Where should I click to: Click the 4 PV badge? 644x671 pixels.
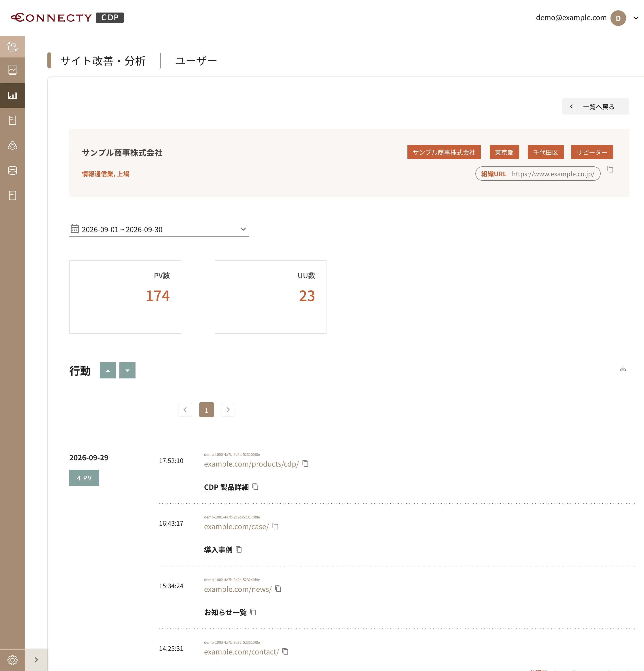tap(84, 478)
